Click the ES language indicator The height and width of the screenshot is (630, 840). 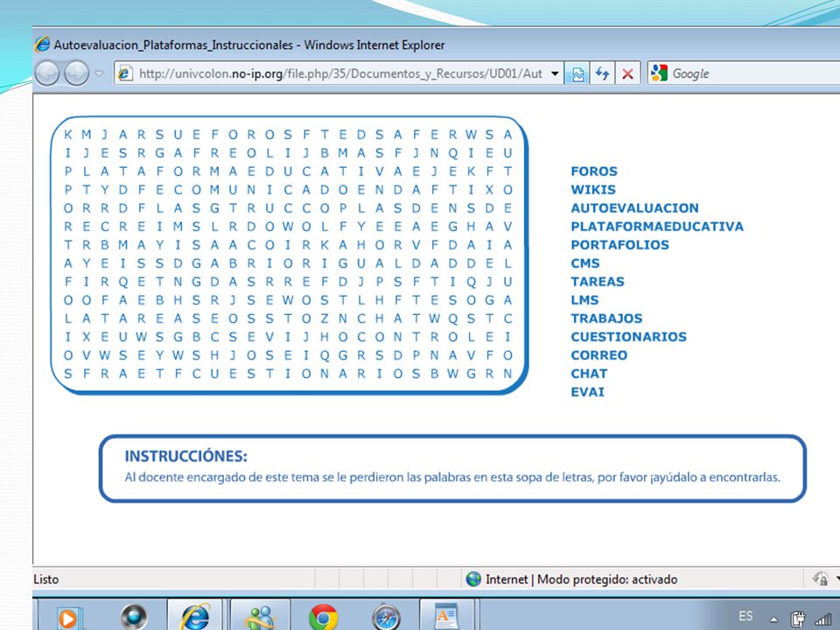point(745,616)
